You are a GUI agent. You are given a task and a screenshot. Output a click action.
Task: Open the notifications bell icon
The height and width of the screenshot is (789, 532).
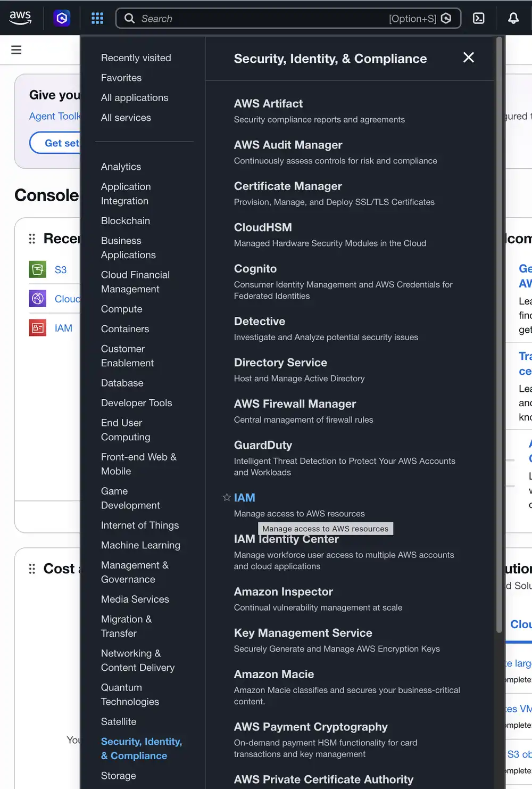pyautogui.click(x=513, y=19)
